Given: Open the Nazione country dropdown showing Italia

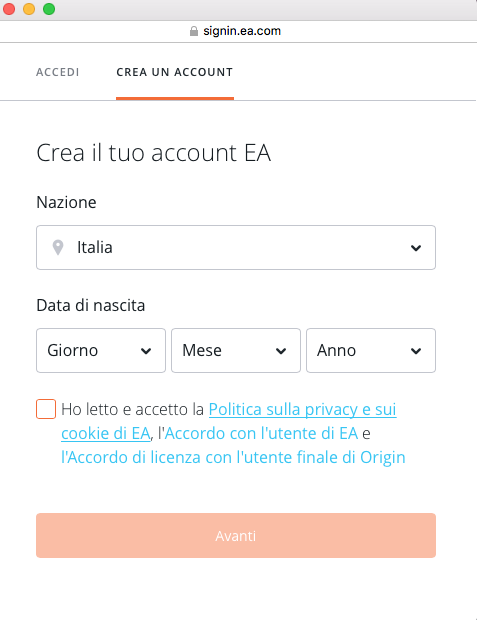Looking at the screenshot, I should [x=236, y=248].
